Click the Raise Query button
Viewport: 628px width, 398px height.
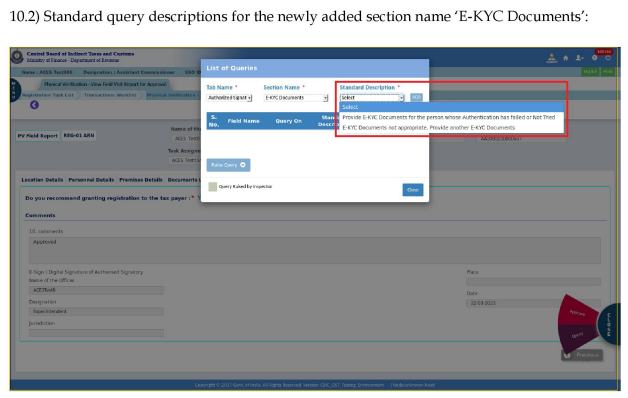[228, 165]
